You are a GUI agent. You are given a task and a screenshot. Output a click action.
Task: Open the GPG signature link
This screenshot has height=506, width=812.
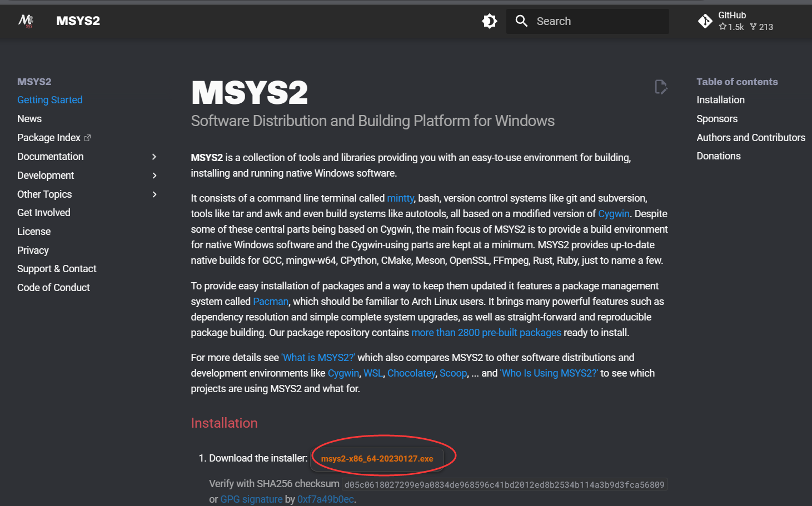pos(251,499)
